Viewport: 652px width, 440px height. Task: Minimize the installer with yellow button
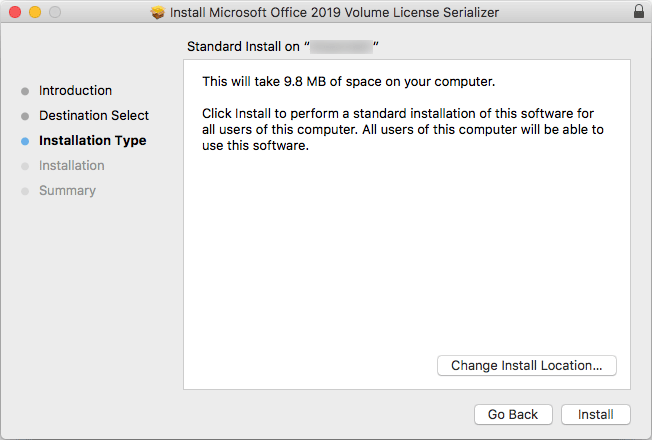35,12
